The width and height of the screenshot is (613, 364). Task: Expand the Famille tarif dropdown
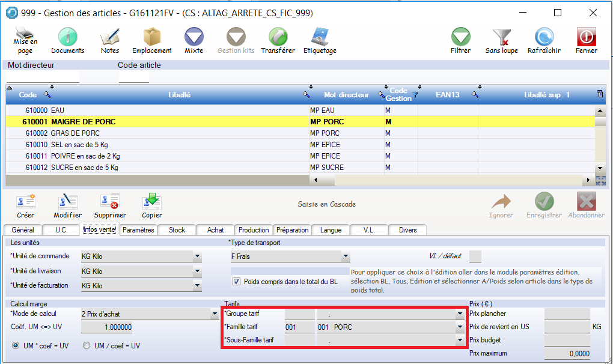pyautogui.click(x=460, y=327)
